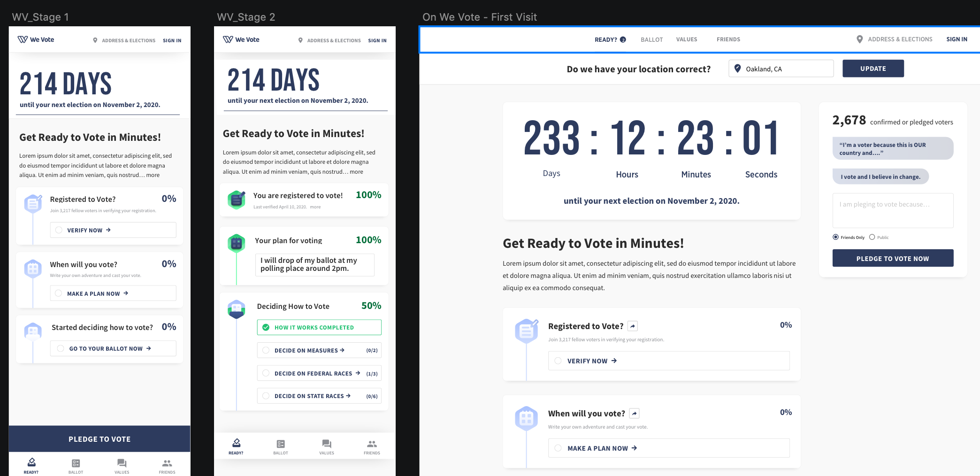
Task: Select the Friends Only radio button
Action: click(x=835, y=237)
